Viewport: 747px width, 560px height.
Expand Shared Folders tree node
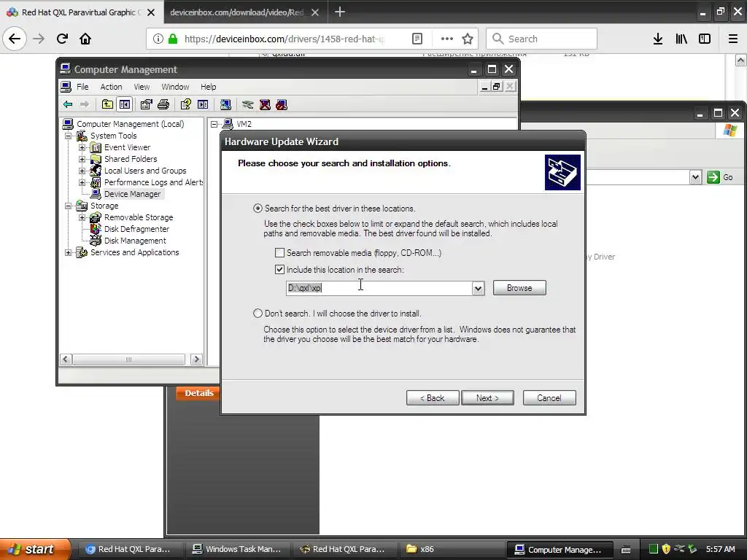click(x=82, y=159)
